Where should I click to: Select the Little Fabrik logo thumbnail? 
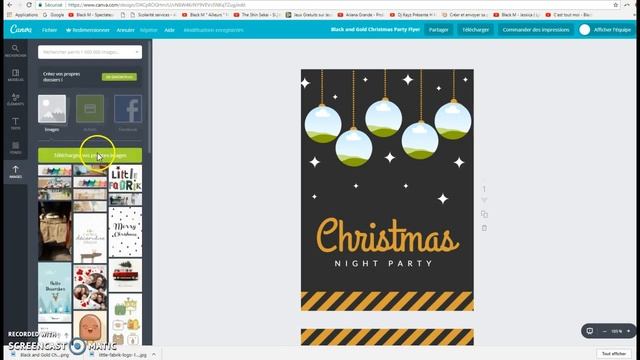click(125, 178)
